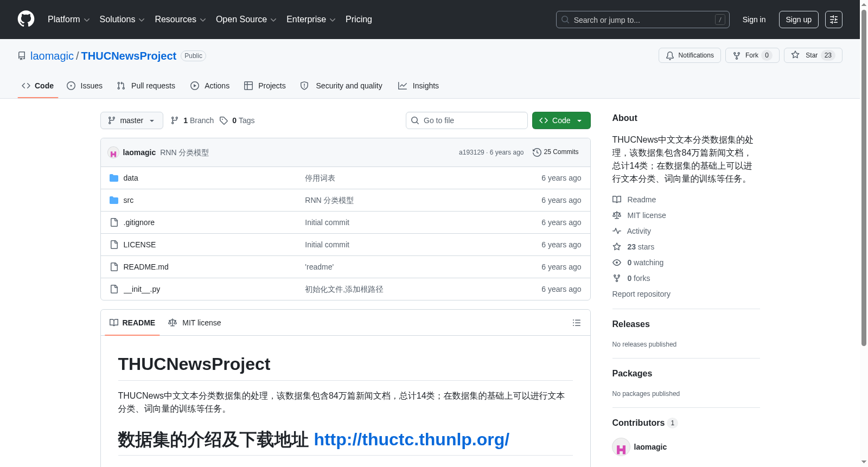Select the Code tab
The image size is (868, 467).
click(x=38, y=86)
